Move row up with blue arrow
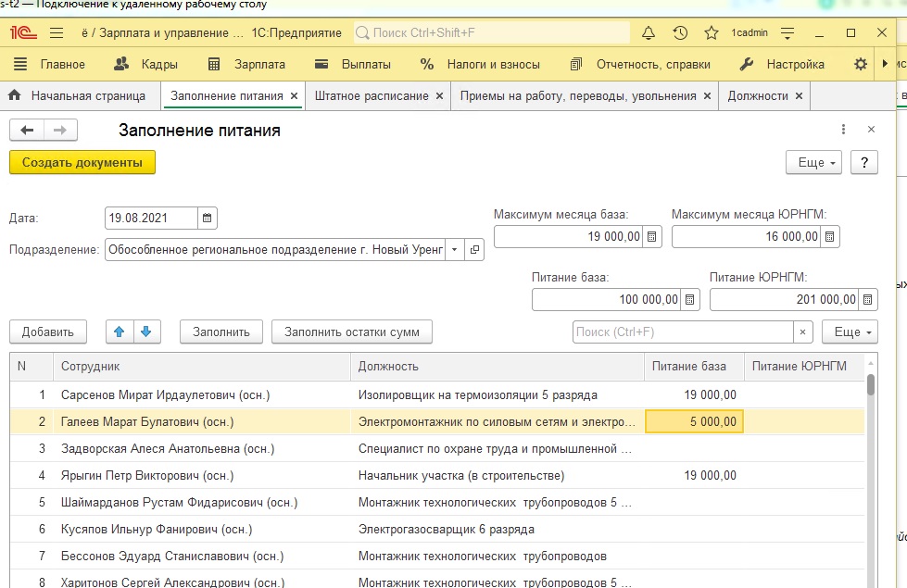Screen dimensions: 907x588 pos(120,332)
